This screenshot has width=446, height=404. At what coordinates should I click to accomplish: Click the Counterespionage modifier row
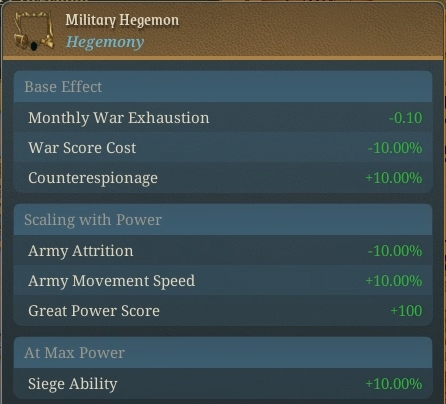click(x=223, y=177)
